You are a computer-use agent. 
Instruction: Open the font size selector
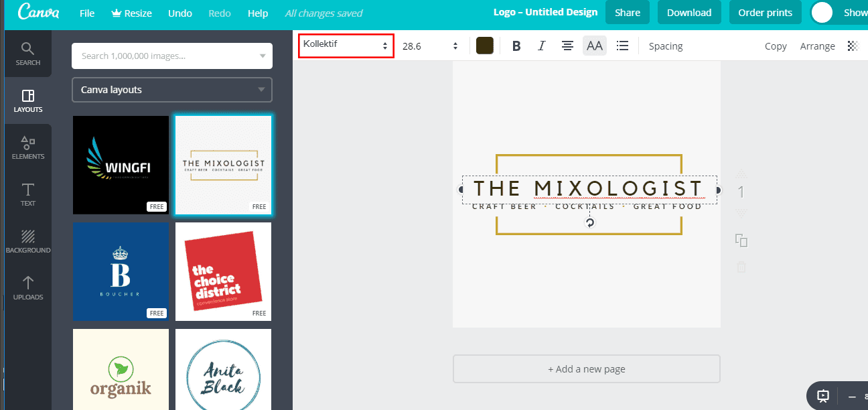point(429,46)
